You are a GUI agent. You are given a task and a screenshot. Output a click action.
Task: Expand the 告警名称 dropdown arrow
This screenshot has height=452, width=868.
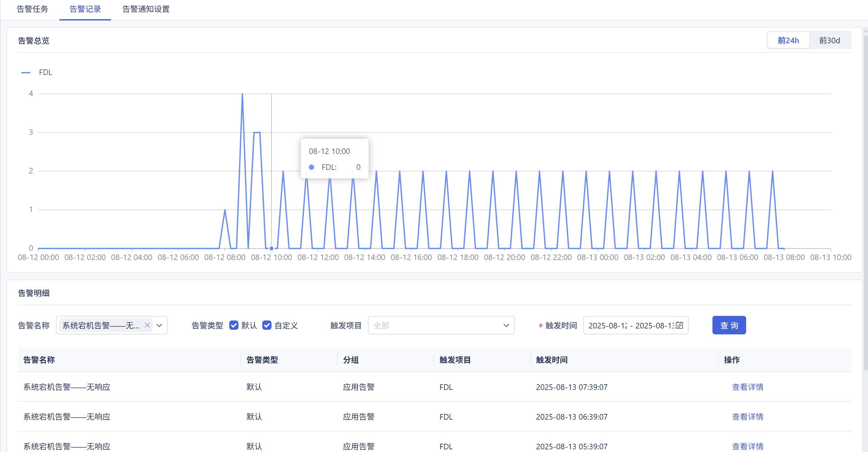pyautogui.click(x=160, y=325)
